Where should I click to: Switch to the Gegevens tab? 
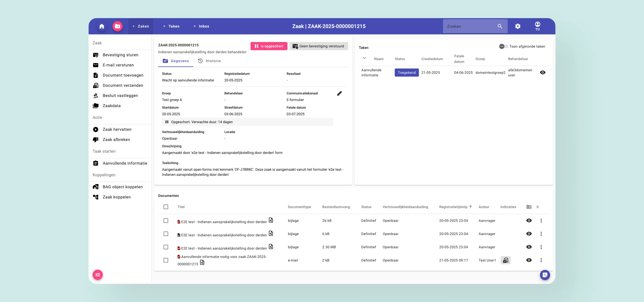tap(176, 61)
